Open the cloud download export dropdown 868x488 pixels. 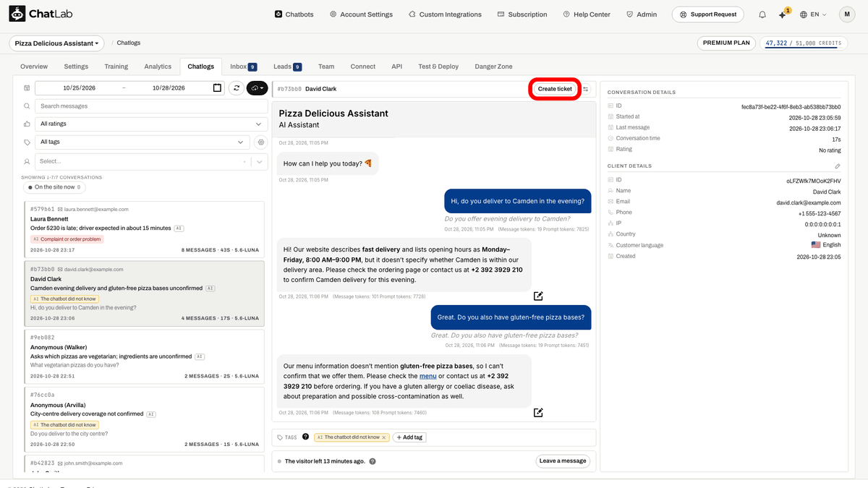(258, 88)
